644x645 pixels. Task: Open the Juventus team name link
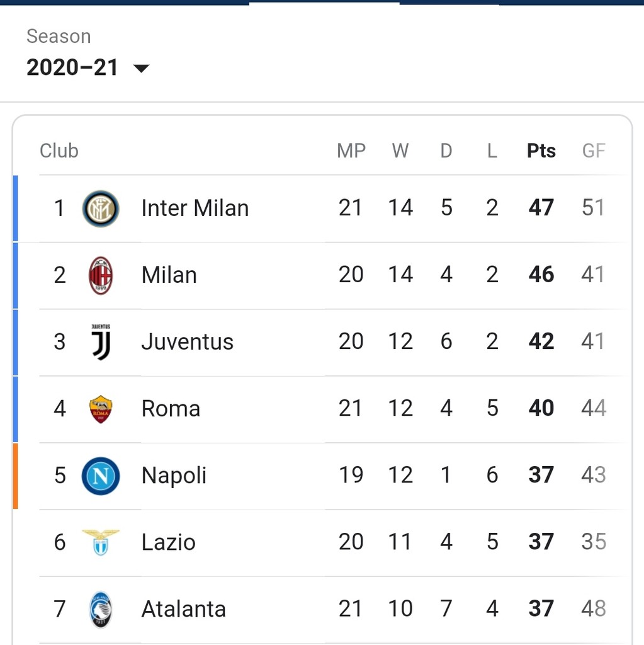[x=187, y=342]
